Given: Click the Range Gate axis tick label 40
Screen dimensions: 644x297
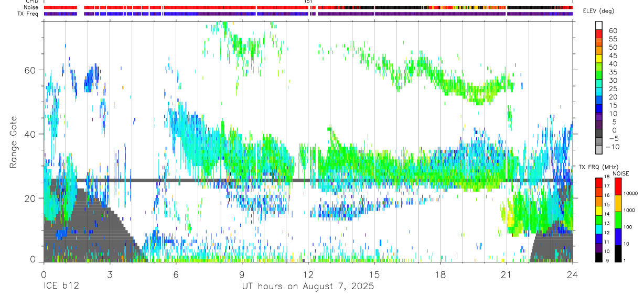Looking at the screenshot, I should pos(31,134).
